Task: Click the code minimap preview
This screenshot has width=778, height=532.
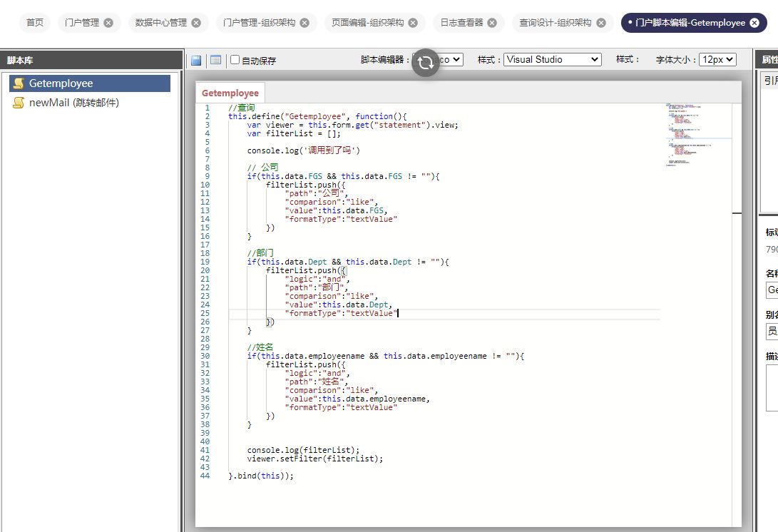Action: pyautogui.click(x=696, y=135)
